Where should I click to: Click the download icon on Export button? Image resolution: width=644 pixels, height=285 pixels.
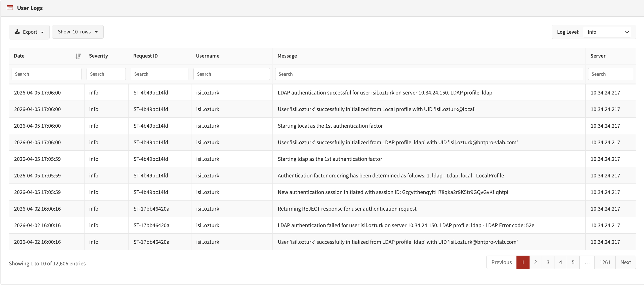[17, 32]
